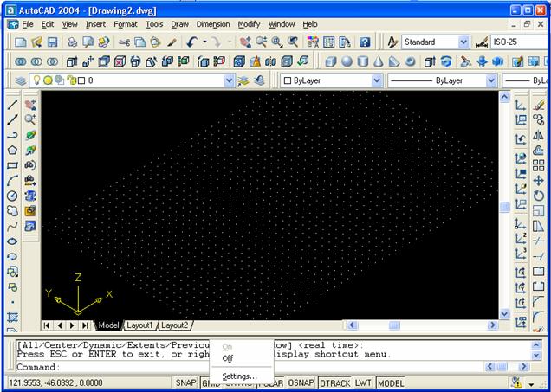Click the MODEL button in status bar
551x392 pixels.
(391, 382)
